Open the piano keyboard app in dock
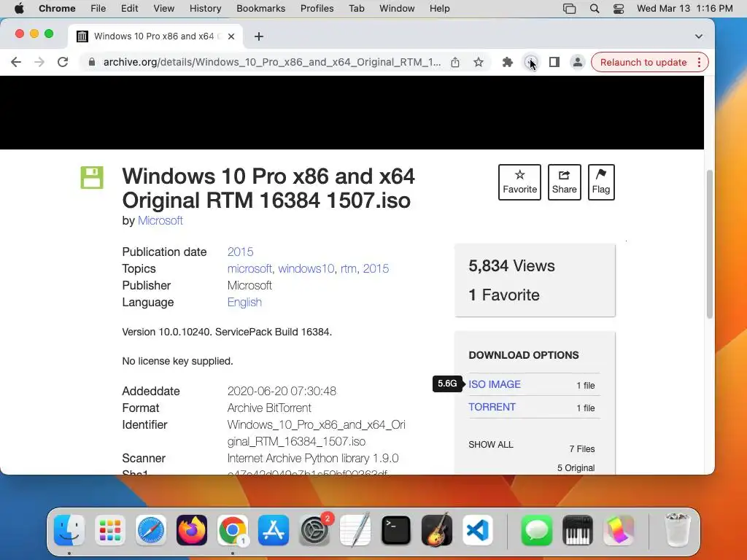 pos(578,530)
